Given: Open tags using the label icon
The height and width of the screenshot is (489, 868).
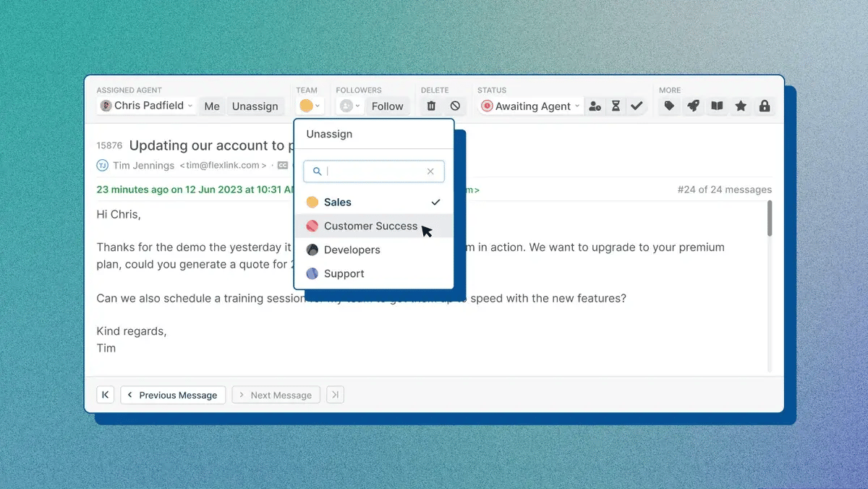Looking at the screenshot, I should (x=668, y=106).
